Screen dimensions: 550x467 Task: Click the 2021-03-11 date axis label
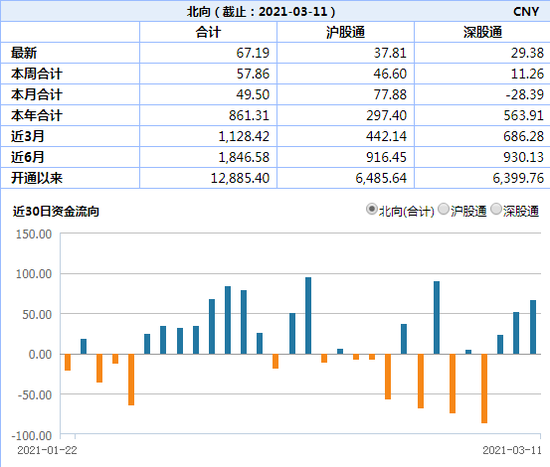[512, 450]
